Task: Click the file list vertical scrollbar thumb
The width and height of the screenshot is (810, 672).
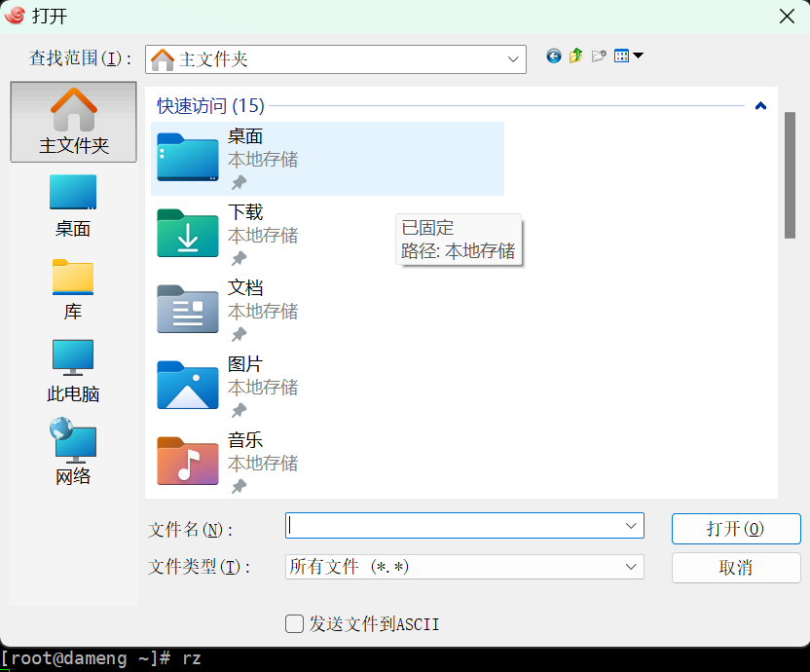Action: (790, 175)
